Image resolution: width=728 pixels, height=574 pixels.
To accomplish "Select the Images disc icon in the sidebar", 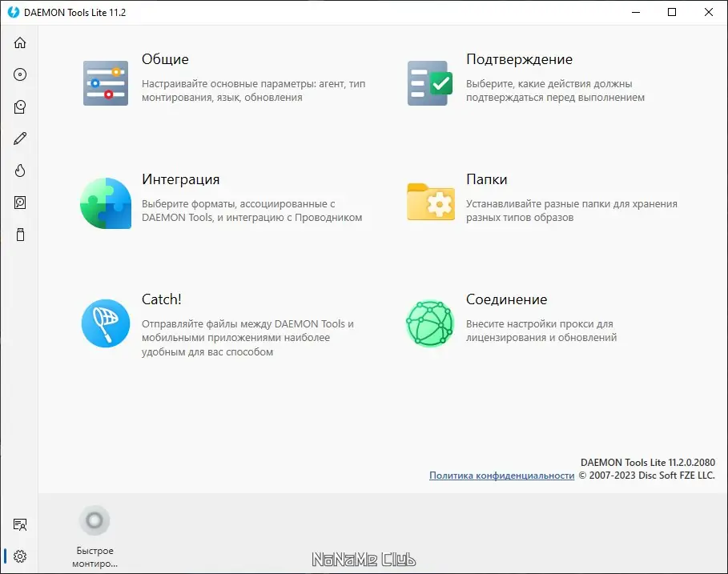I will click(20, 74).
